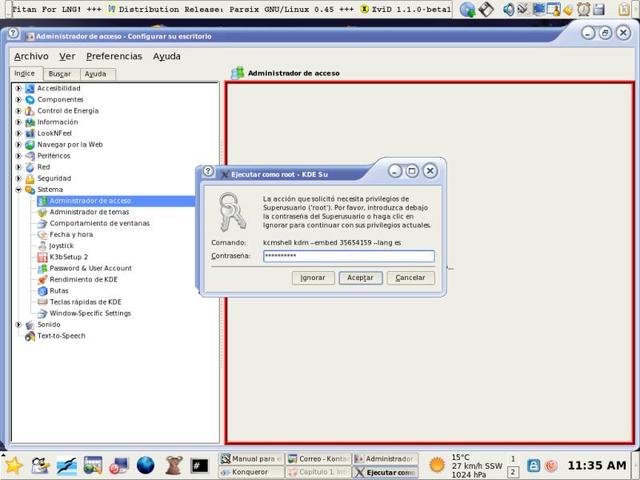Open the Ayuda menu in the menu bar
This screenshot has height=480, width=640.
point(167,56)
